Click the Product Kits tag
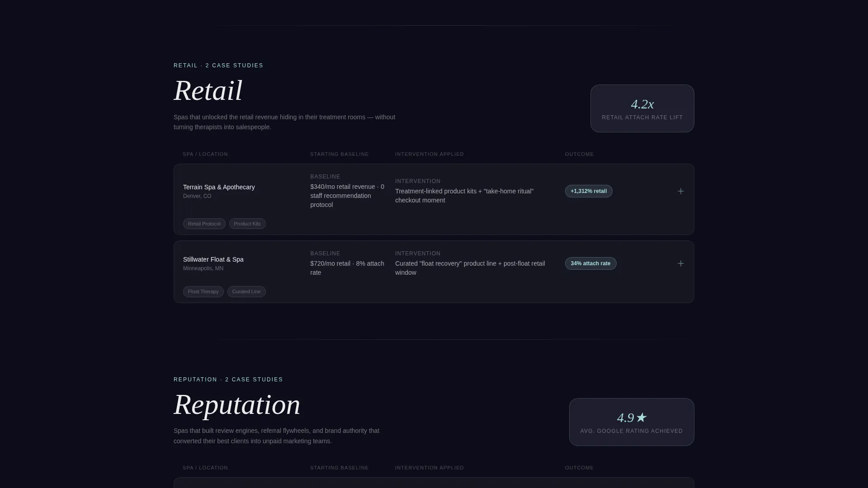This screenshot has height=488, width=868. coord(247,224)
